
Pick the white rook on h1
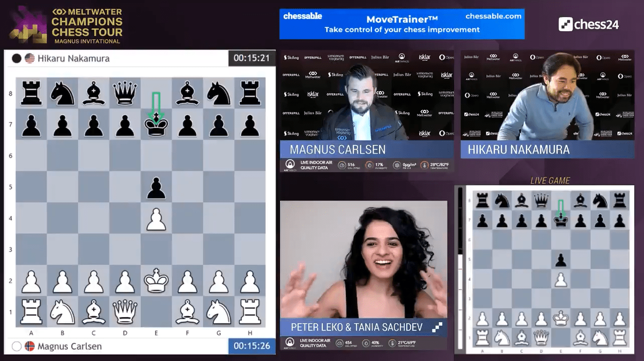click(250, 313)
